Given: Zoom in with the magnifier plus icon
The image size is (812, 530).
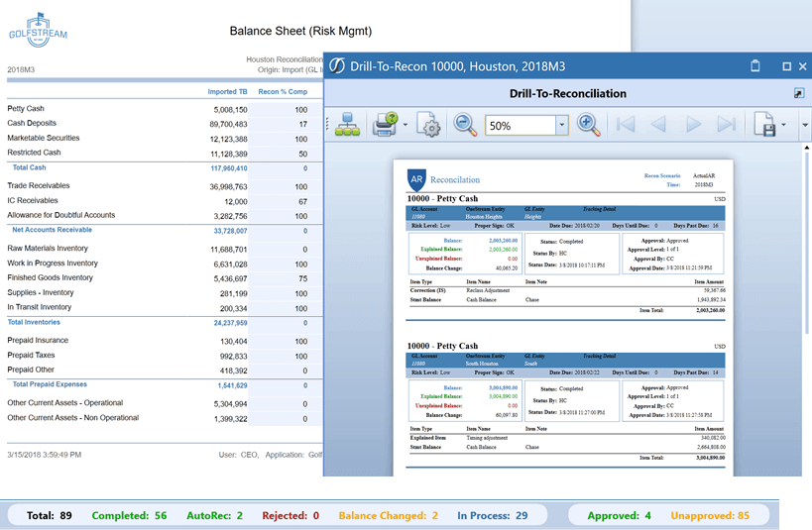Looking at the screenshot, I should [x=588, y=125].
